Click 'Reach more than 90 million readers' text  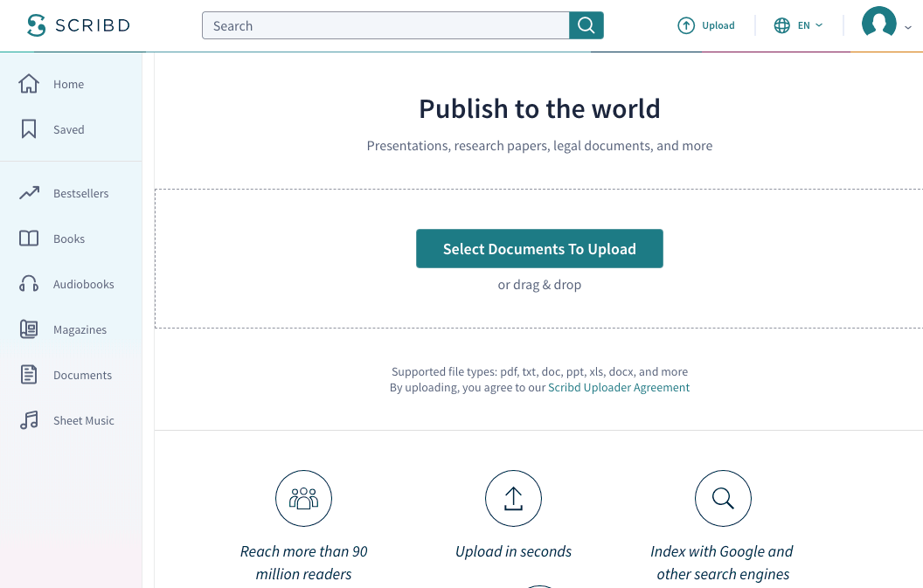pos(304,563)
